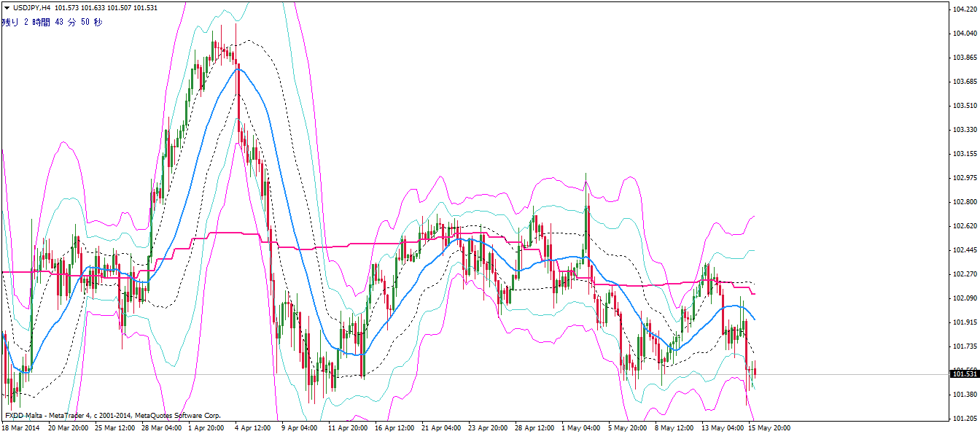Click time axis label 25 Mar 12:00
The image size is (980, 434).
coord(116,428)
